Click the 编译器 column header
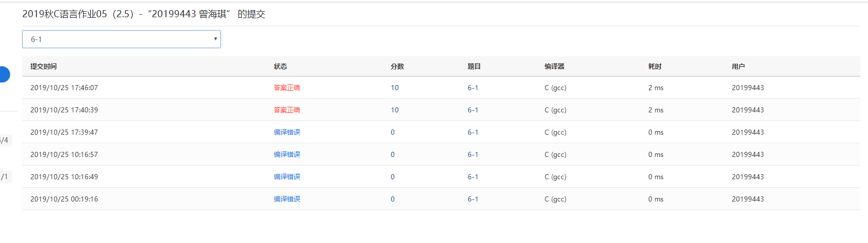Image resolution: width=868 pixels, height=243 pixels. 554,66
